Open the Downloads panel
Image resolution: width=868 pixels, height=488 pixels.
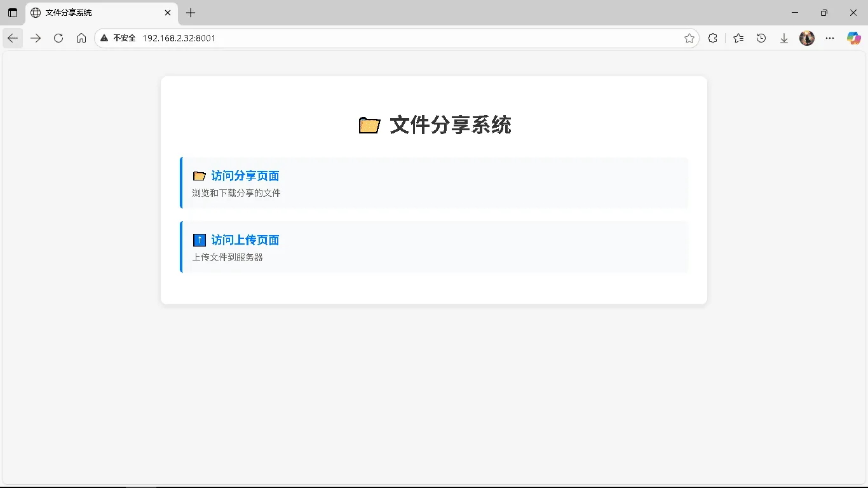[784, 38]
